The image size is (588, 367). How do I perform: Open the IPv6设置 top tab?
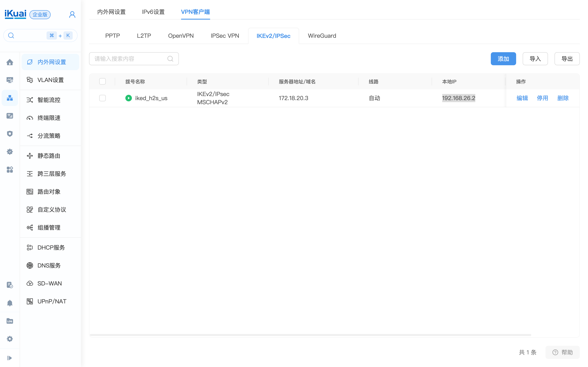(x=153, y=12)
